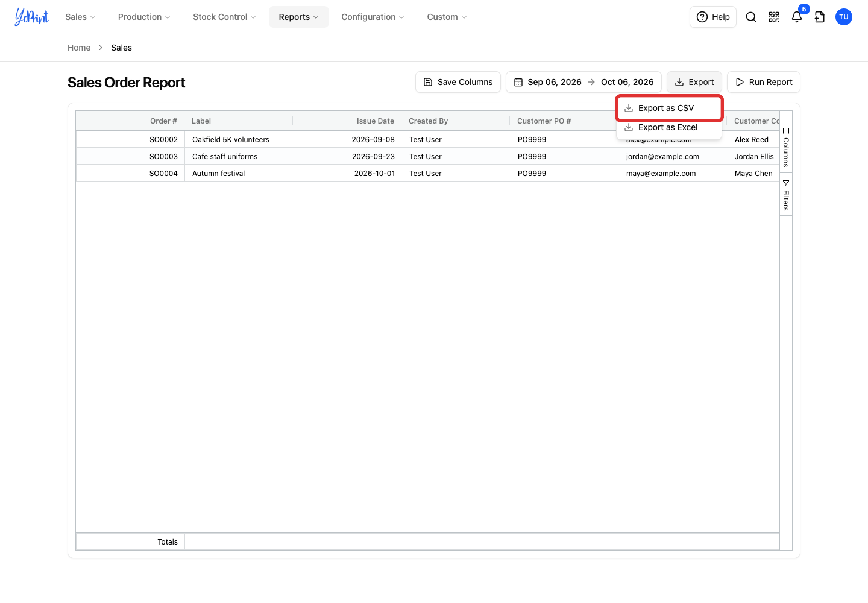Click the 2026-09-23 issue date cell
This screenshot has width=868, height=603.
(x=347, y=156)
